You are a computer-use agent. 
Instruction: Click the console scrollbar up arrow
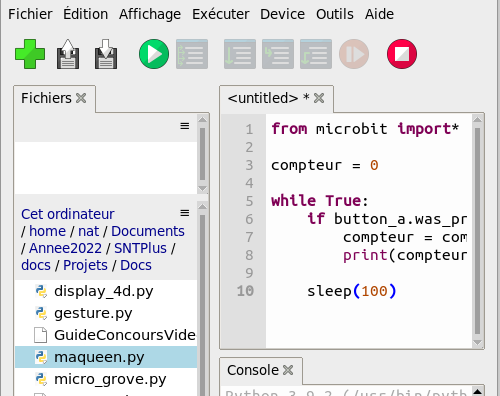477,391
